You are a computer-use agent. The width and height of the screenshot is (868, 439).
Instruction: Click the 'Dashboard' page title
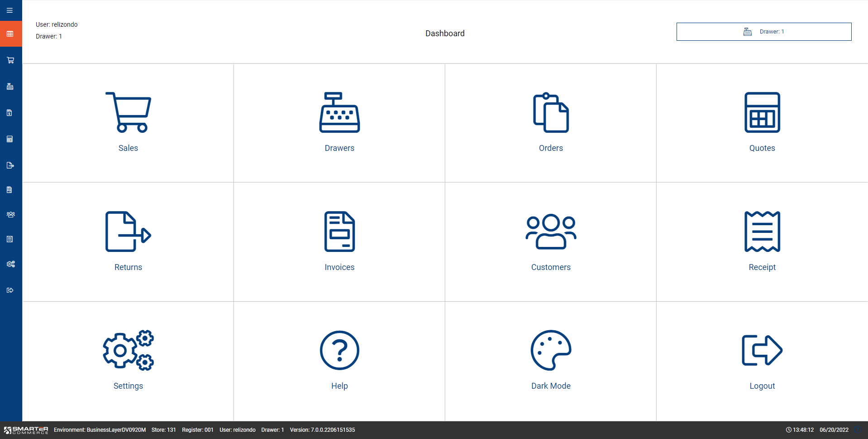tap(445, 34)
